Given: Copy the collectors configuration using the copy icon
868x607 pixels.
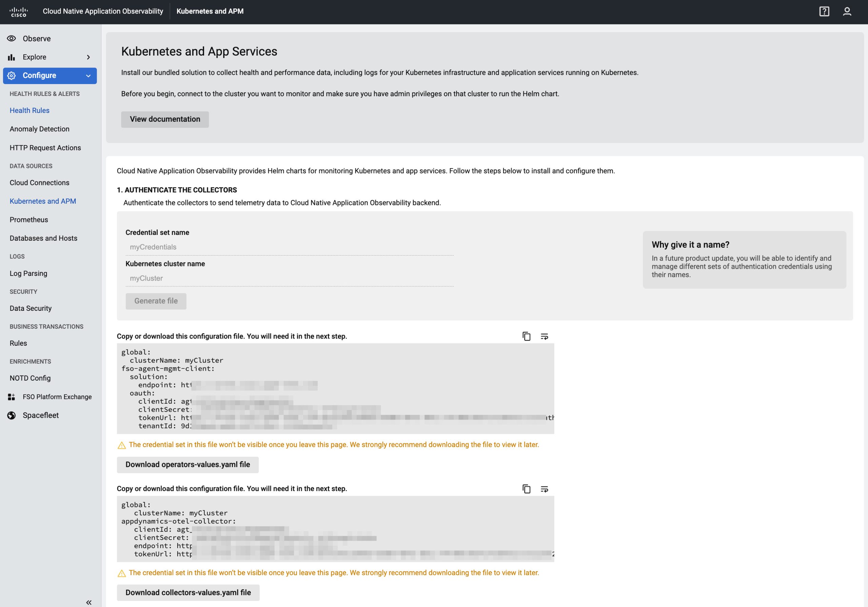Looking at the screenshot, I should coord(527,489).
